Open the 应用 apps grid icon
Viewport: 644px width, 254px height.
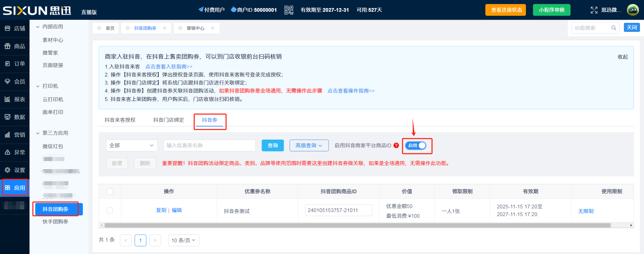[x=7, y=188]
